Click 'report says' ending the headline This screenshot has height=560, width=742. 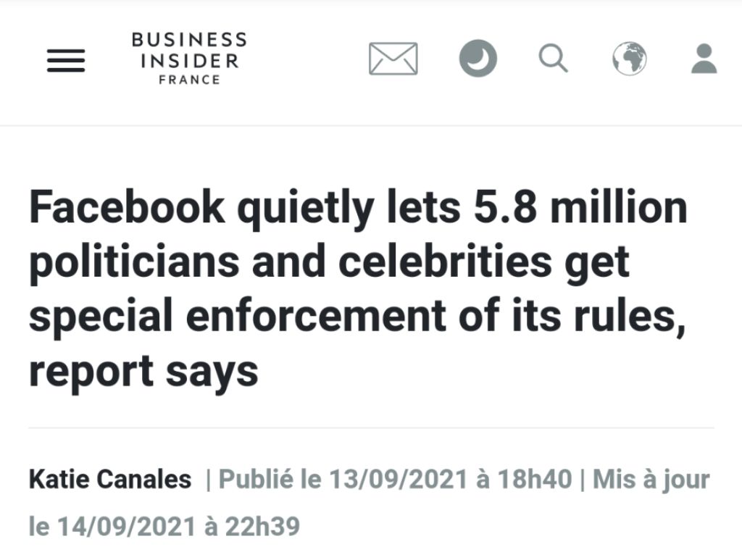pyautogui.click(x=143, y=371)
